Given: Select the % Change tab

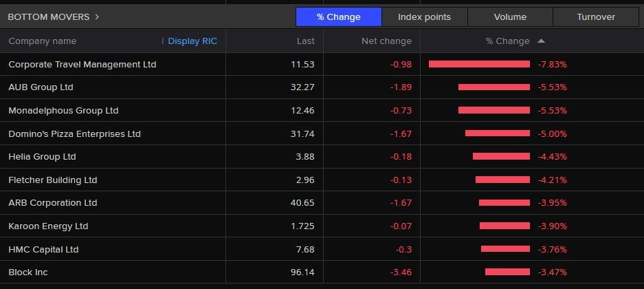Looking at the screenshot, I should click(338, 17).
